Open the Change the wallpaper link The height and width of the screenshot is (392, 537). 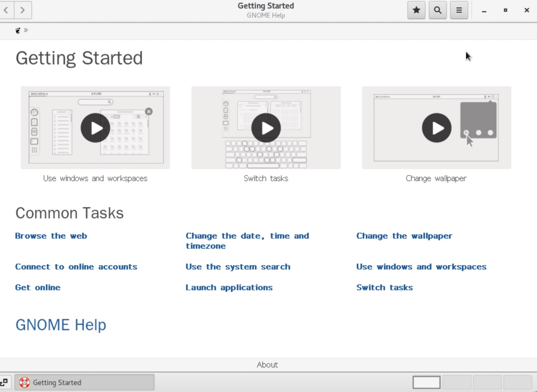(x=404, y=236)
